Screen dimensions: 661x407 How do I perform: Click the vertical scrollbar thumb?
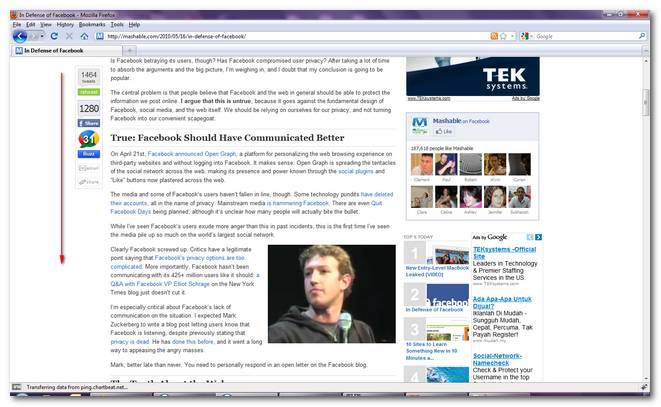click(645, 102)
